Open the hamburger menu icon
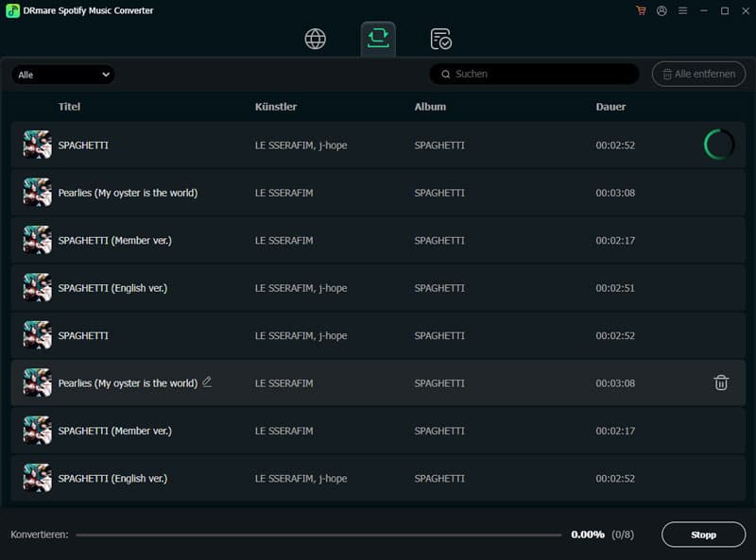 coord(682,10)
